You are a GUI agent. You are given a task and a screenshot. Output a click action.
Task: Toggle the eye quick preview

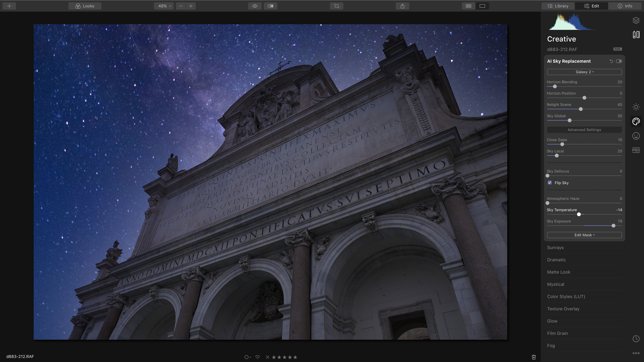pyautogui.click(x=255, y=6)
